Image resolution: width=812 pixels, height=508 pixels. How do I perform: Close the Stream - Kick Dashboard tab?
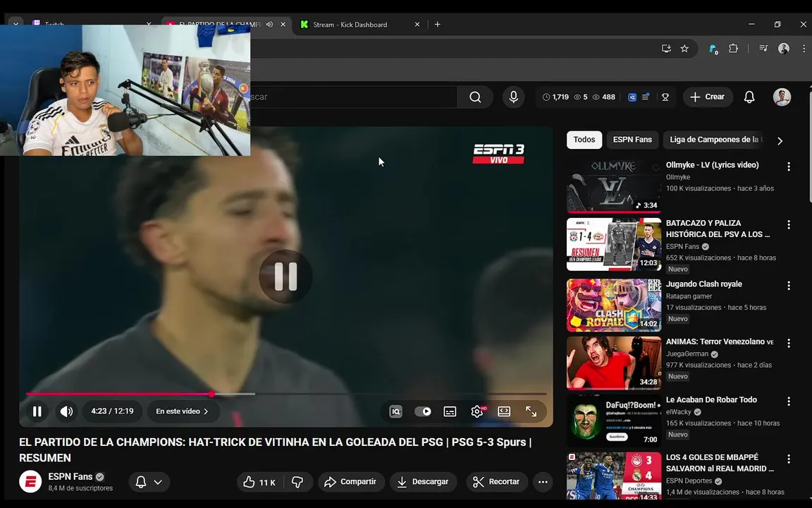417,25
